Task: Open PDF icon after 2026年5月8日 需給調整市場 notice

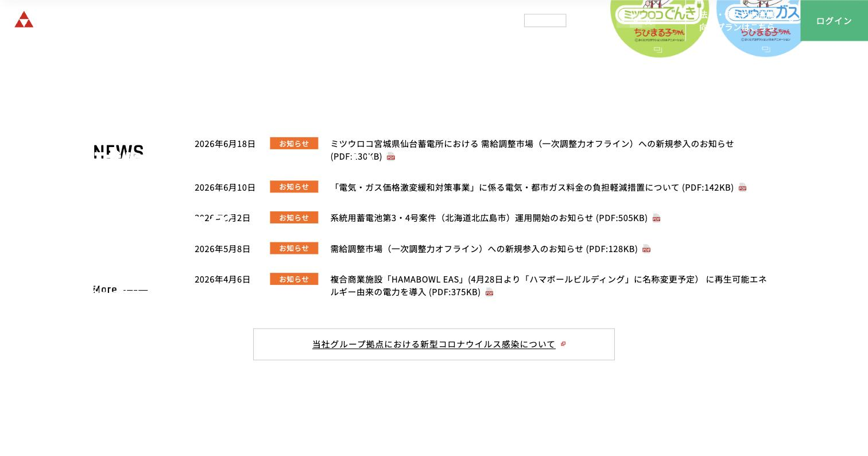Action: pyautogui.click(x=646, y=249)
